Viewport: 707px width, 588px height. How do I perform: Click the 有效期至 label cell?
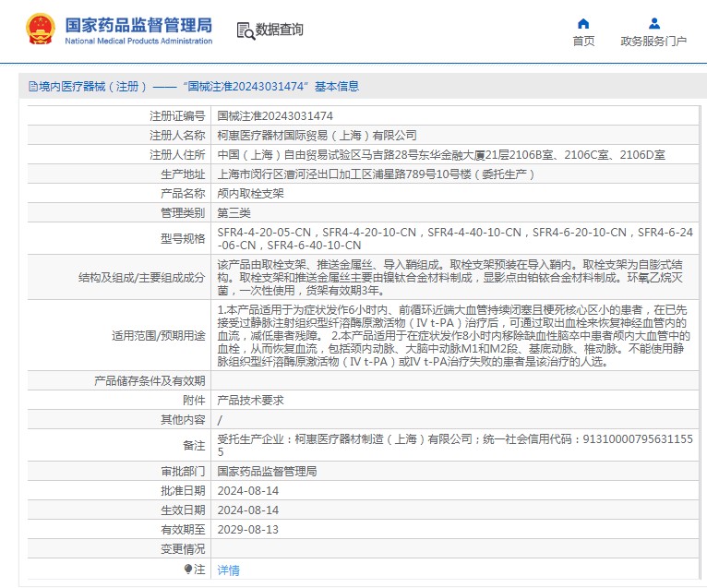[183, 529]
